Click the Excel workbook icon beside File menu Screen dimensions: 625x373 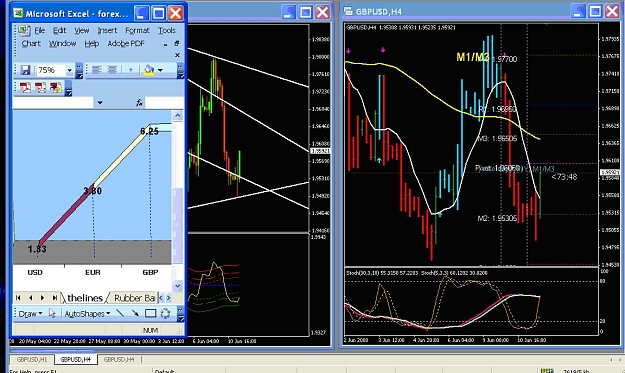24,30
